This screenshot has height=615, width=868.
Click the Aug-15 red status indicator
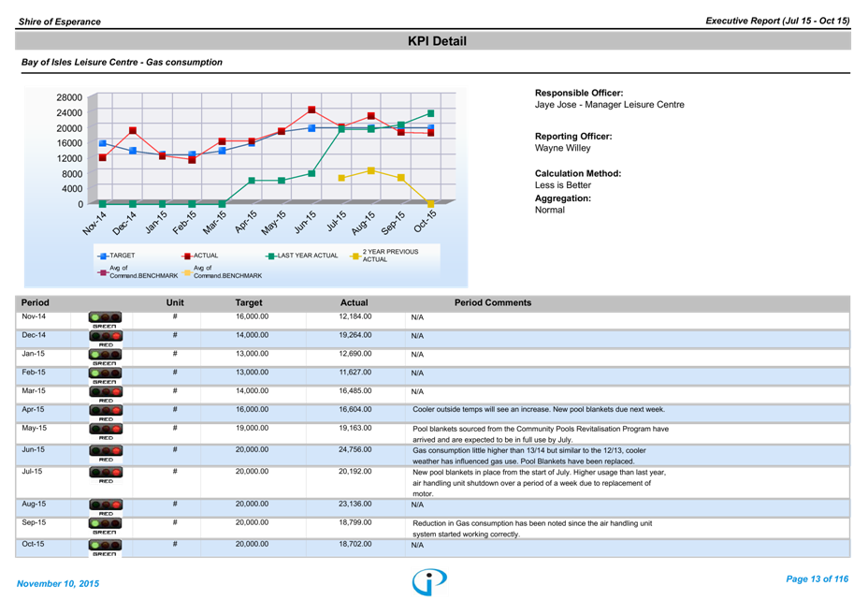[106, 505]
